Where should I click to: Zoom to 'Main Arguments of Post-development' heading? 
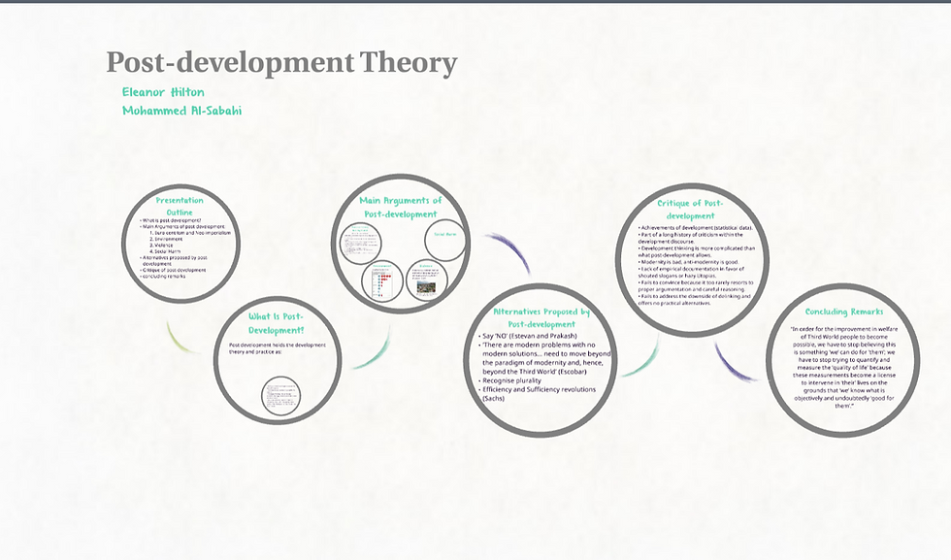(x=400, y=207)
